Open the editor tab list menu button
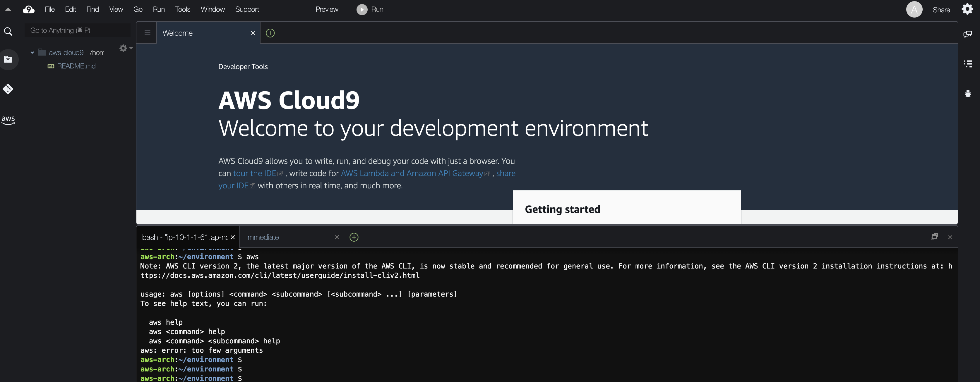The height and width of the screenshot is (382, 980). click(147, 33)
